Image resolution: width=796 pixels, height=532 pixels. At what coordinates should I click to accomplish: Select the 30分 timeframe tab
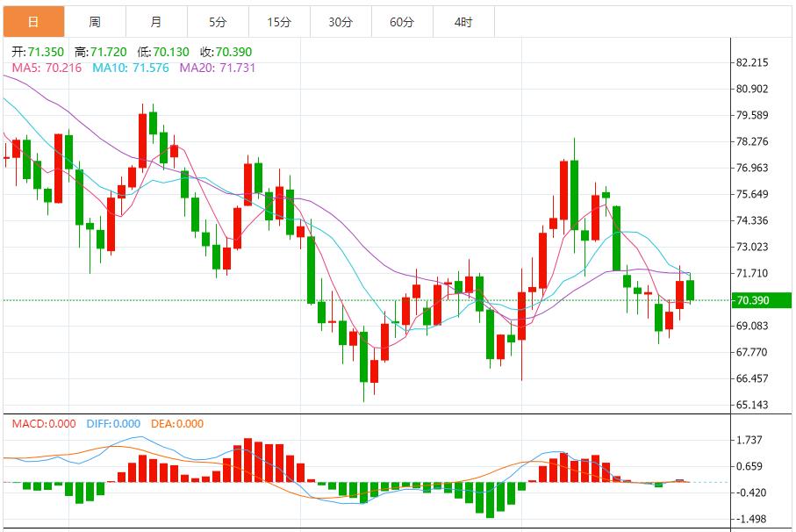(341, 22)
